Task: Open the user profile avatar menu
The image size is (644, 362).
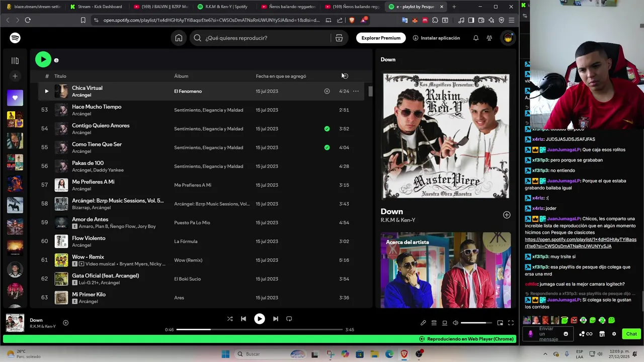Action: [508, 38]
